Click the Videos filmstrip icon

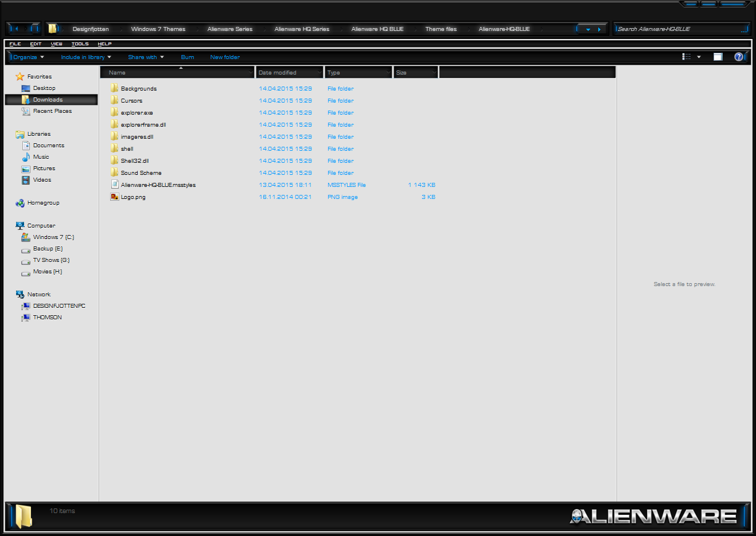tap(26, 180)
